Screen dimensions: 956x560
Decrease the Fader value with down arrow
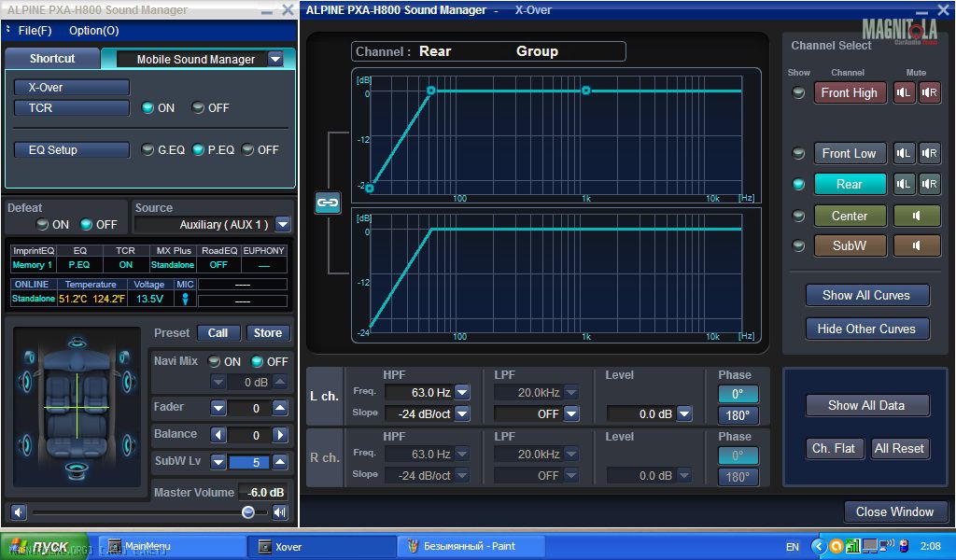(x=218, y=408)
